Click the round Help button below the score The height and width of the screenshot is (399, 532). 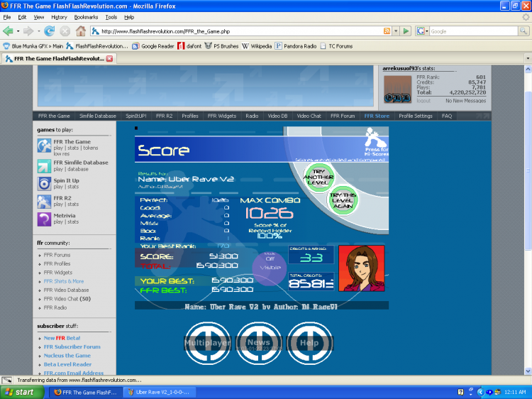click(309, 343)
